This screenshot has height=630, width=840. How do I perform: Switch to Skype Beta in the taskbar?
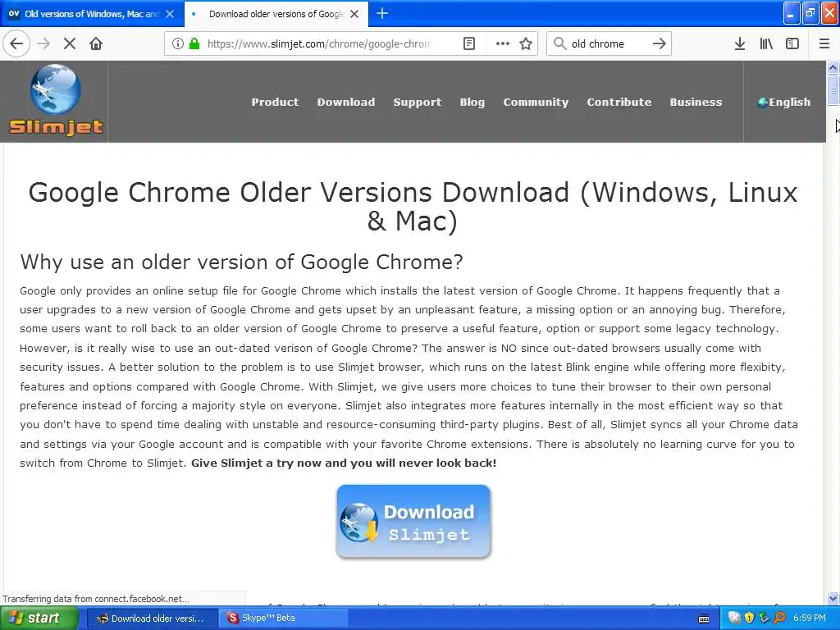coord(284,619)
